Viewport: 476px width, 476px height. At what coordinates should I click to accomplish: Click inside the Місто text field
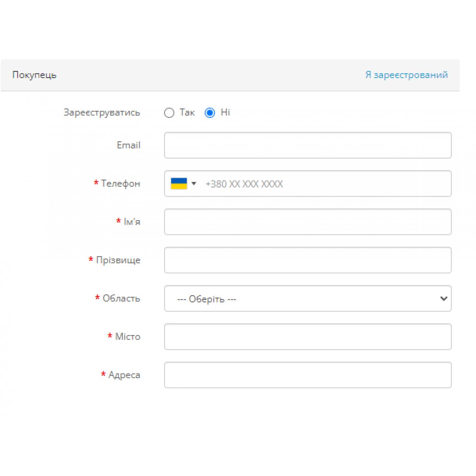(308, 337)
